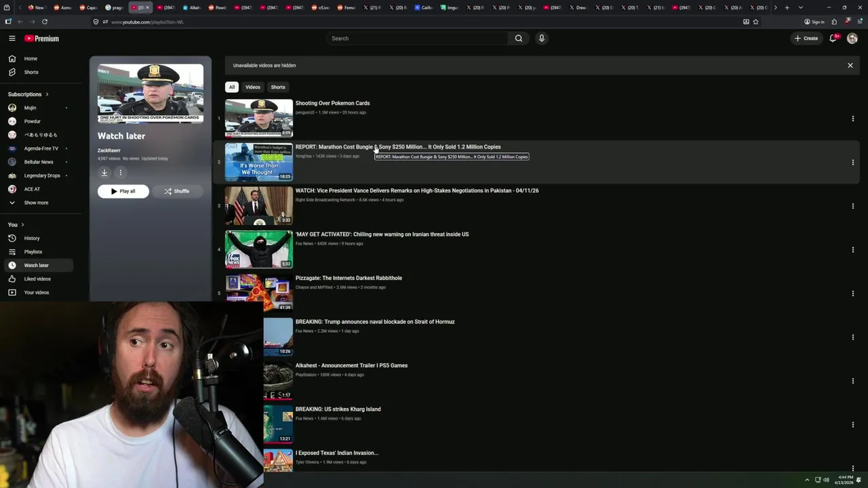The width and height of the screenshot is (868, 488).
Task: Open options menu for Iranian threat video
Action: tap(852, 250)
